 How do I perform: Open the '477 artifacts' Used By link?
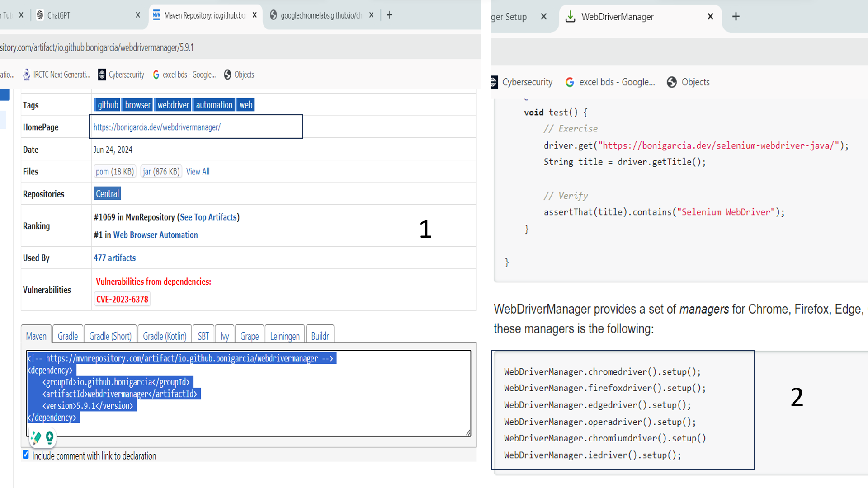coord(114,258)
